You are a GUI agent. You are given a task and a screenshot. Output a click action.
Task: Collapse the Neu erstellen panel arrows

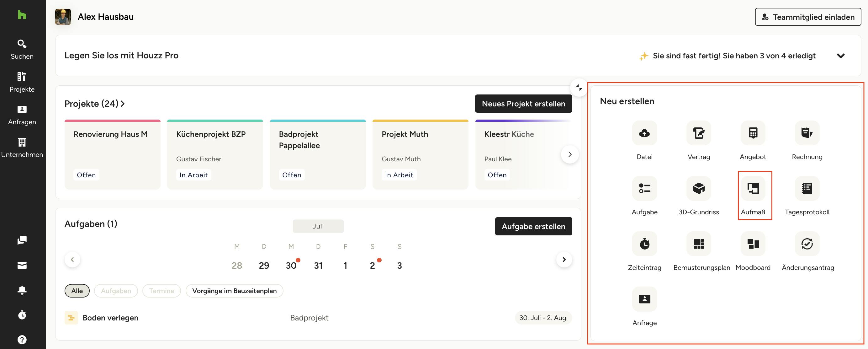click(x=579, y=88)
